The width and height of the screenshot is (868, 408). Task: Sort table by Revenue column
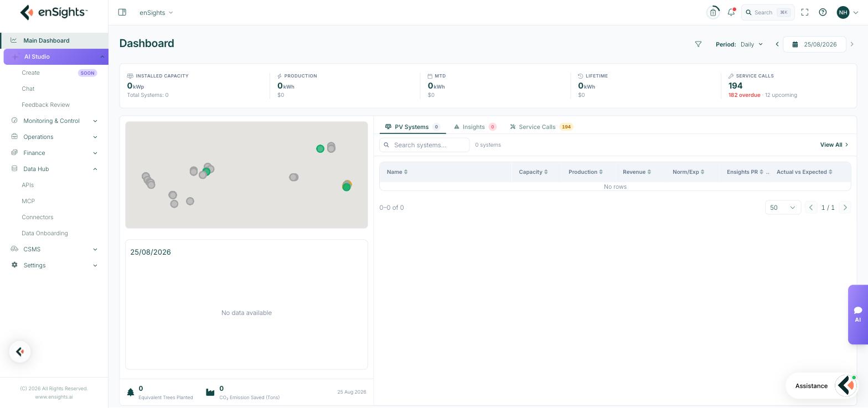[637, 172]
